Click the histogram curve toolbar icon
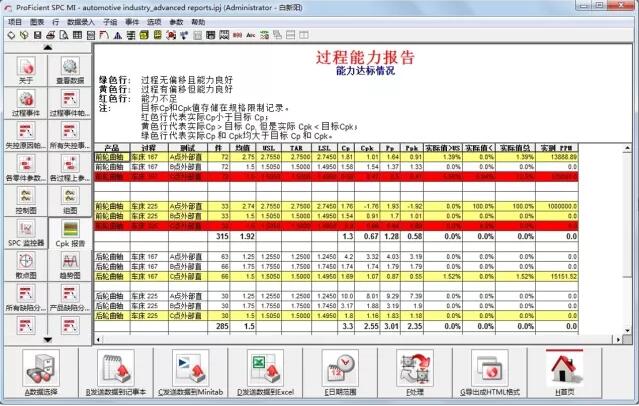The image size is (639, 406). 104,35
